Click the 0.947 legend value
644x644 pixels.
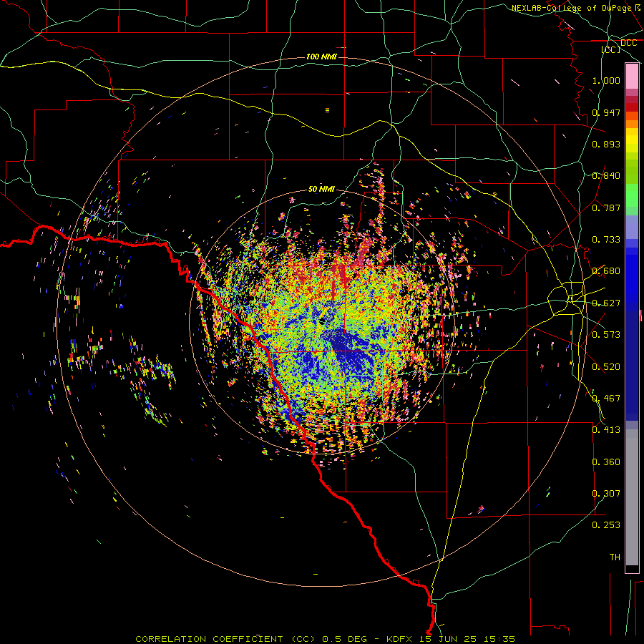(606, 112)
